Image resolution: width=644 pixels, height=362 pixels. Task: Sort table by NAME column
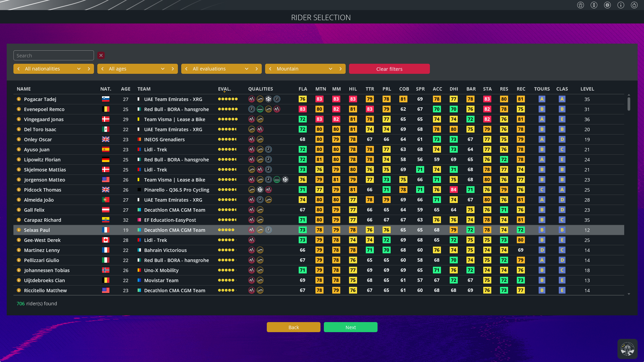(24, 89)
